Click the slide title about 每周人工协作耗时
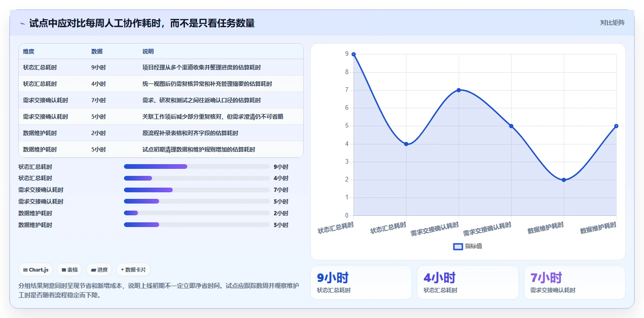The width and height of the screenshot is (644, 318). (x=142, y=23)
